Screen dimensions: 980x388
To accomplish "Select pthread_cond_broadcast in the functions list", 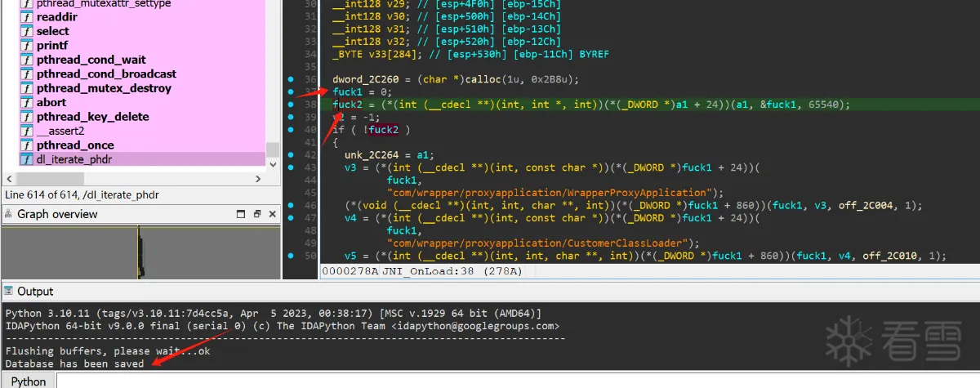I will [x=106, y=74].
